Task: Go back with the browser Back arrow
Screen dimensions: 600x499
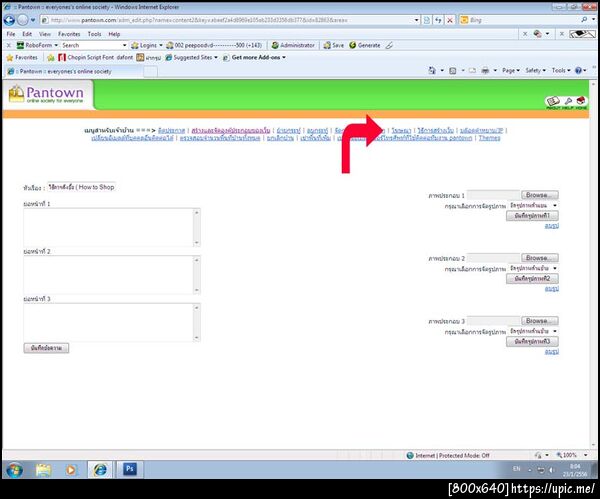Action: (9, 20)
